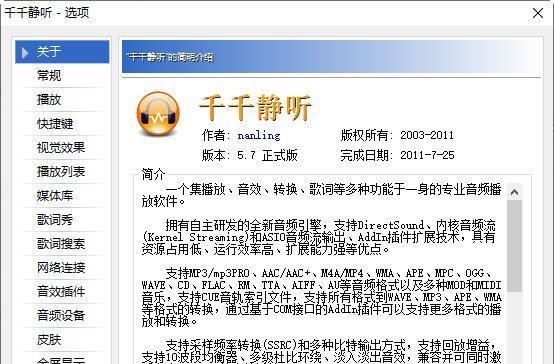This screenshot has height=364, width=554.
Task: Open 播放列表 settings
Action: click(62, 172)
